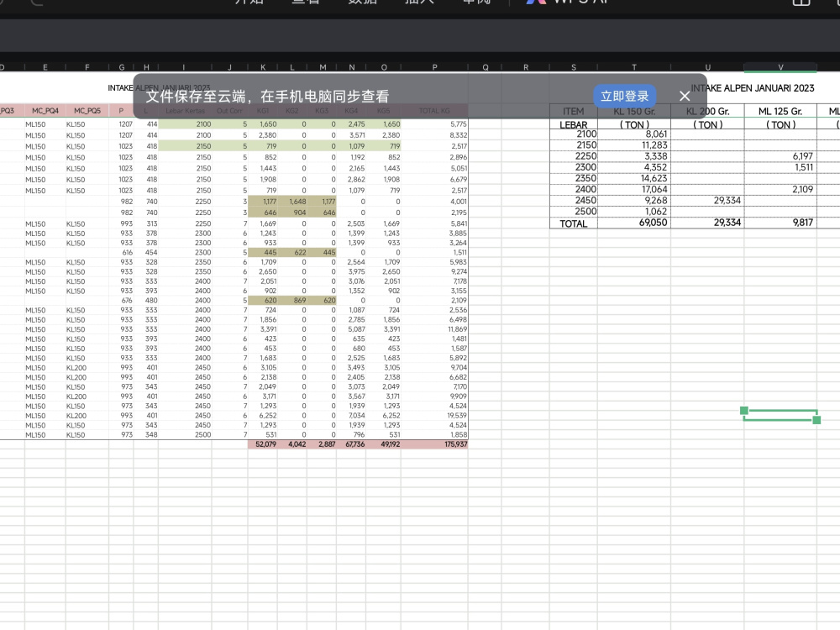Select column header Q
Screen dimensions: 840x630
pos(485,67)
